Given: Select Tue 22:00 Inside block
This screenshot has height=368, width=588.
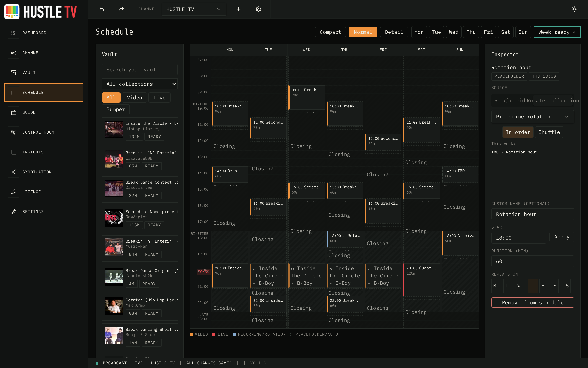Looking at the screenshot, I should coord(268,304).
